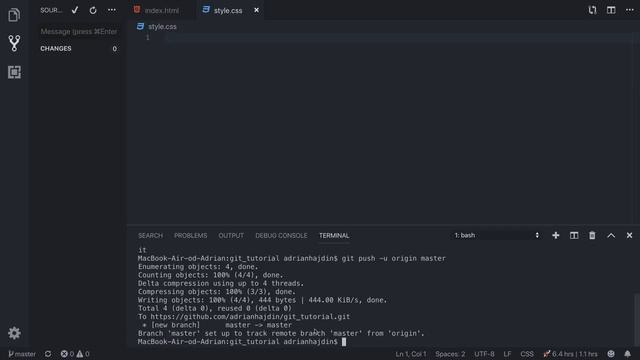
Task: Open the DEBUG CONSOLE panel tab
Action: point(281,236)
